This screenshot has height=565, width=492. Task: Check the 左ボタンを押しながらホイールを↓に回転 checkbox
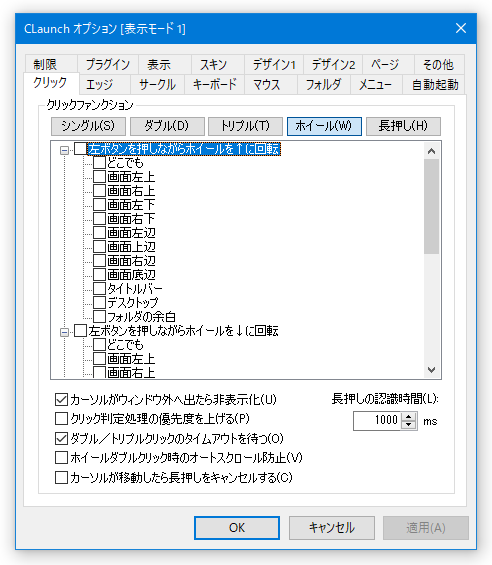click(x=80, y=330)
